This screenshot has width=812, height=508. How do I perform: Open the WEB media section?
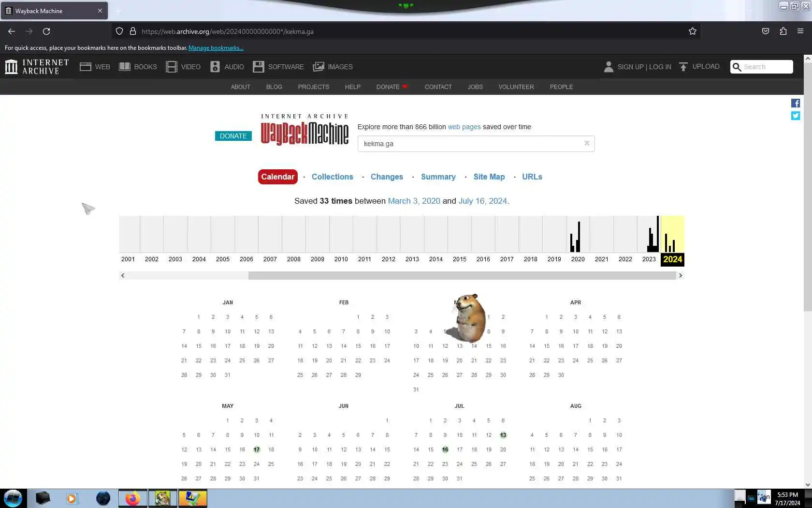click(x=95, y=67)
